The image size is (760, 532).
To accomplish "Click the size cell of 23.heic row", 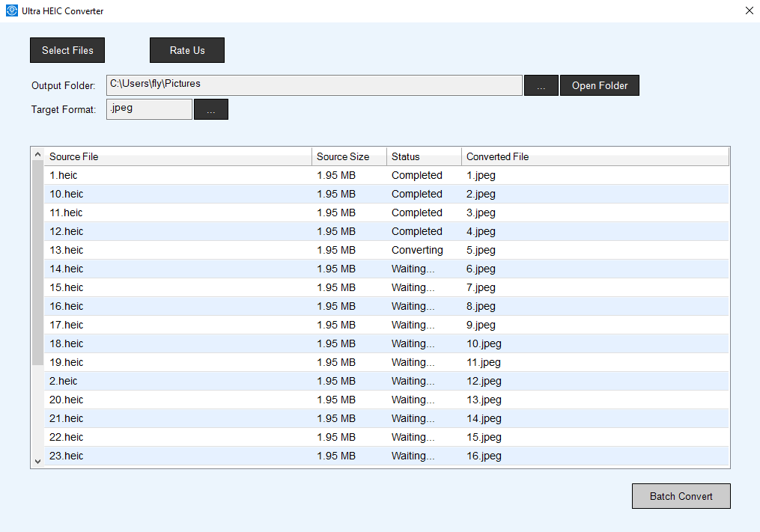I will coord(336,456).
